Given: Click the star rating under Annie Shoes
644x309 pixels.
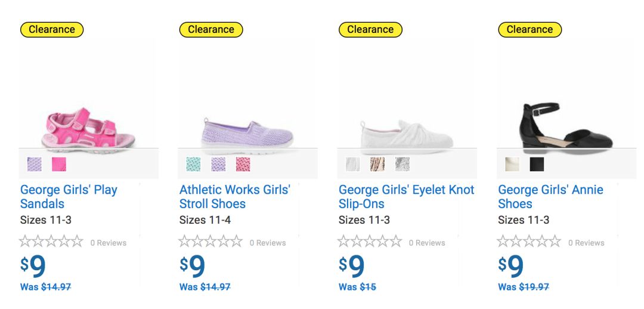Looking at the screenshot, I should [x=529, y=242].
